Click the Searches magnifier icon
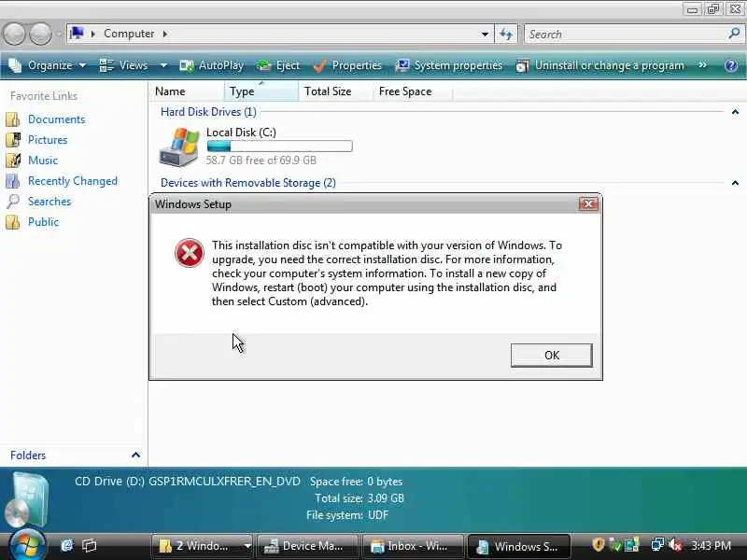This screenshot has height=560, width=747. click(13, 202)
